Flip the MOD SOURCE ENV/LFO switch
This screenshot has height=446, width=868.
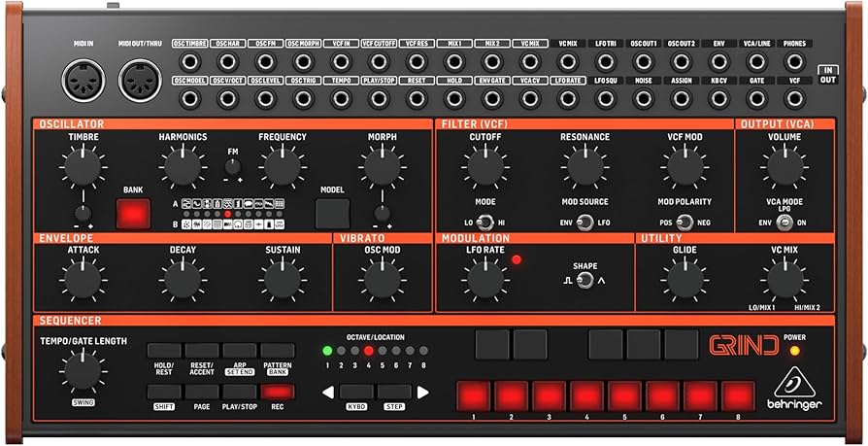[x=585, y=223]
